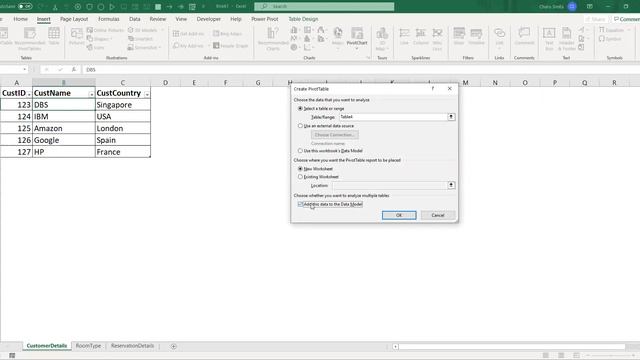Click the cell containing 'Singapore'

122,105
